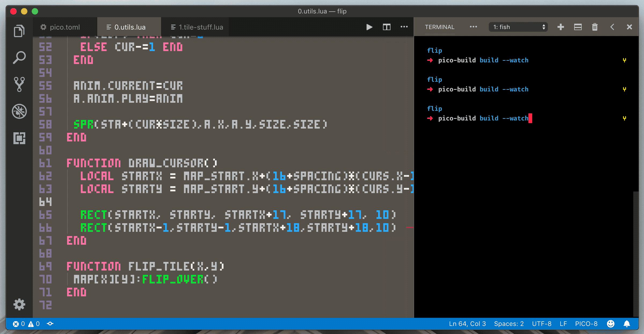Open the Source Control view
Image resolution: width=644 pixels, height=334 pixels.
(19, 84)
